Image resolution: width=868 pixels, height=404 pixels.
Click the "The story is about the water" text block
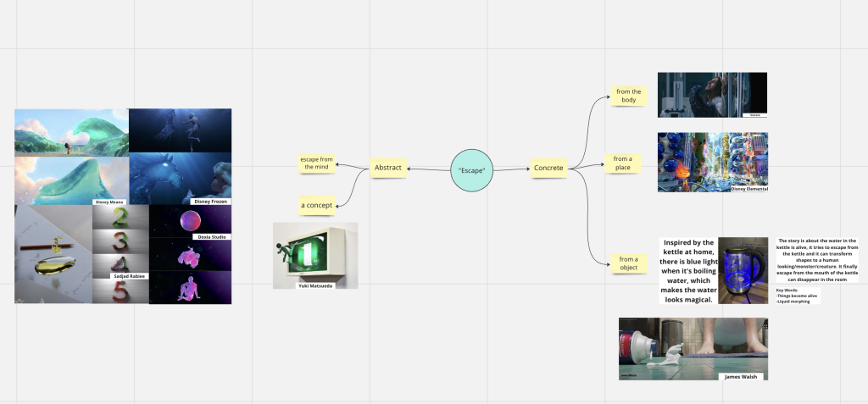point(818,260)
